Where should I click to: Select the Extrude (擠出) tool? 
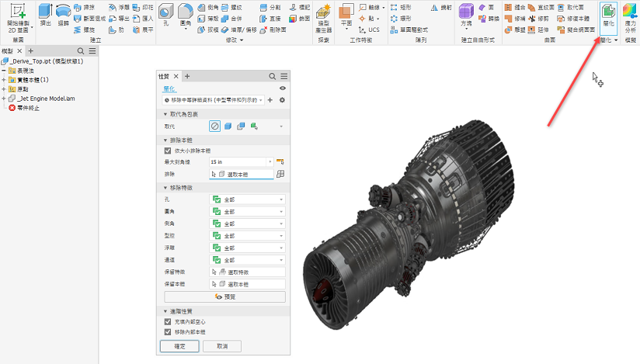click(45, 15)
